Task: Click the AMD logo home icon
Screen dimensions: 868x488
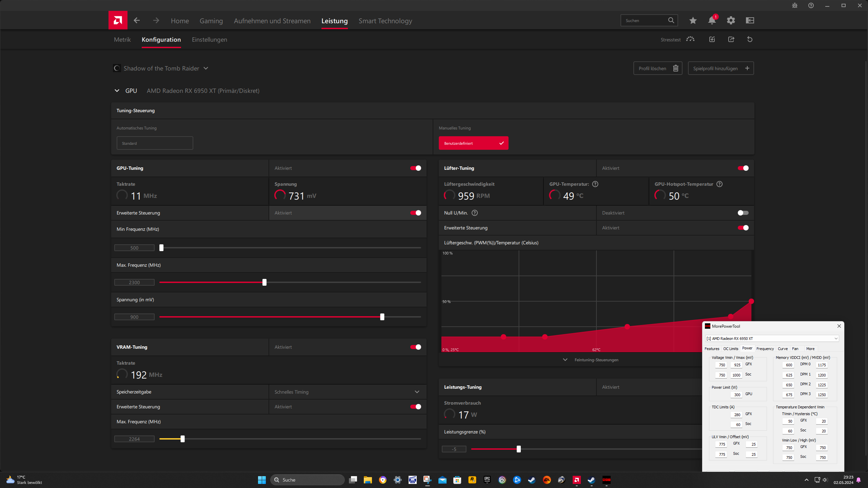Action: (118, 20)
